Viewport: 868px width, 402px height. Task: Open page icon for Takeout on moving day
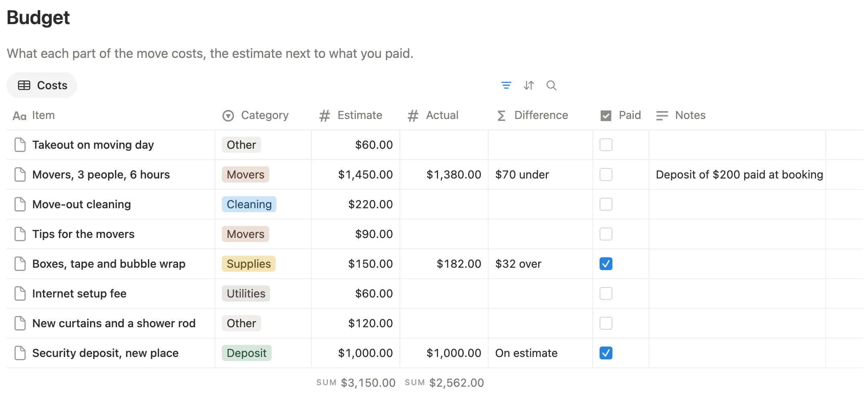click(20, 145)
